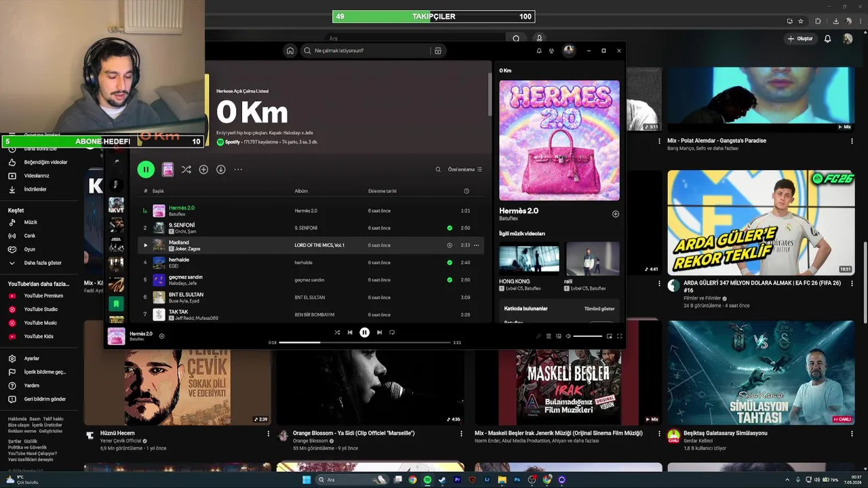The image size is (868, 488).
Task: Seek on the song progress bar
Action: (365, 342)
